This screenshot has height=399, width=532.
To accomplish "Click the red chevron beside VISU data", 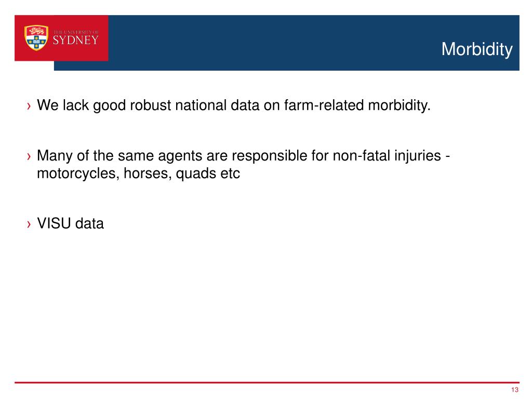I will (x=29, y=224).
